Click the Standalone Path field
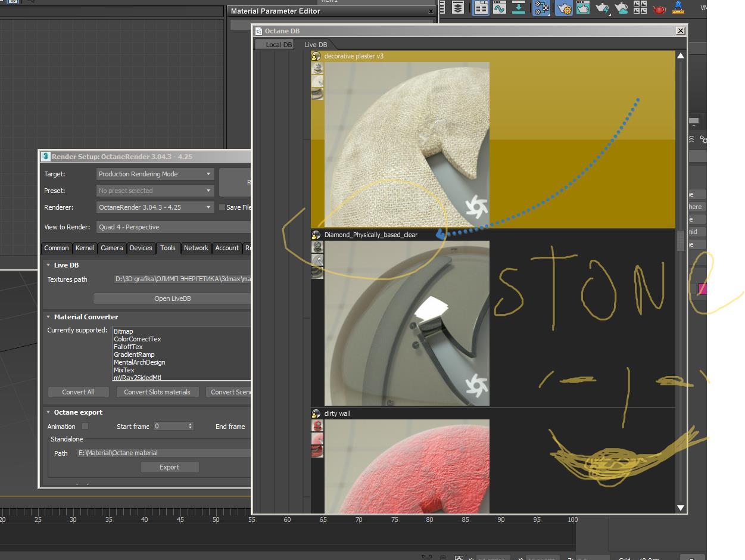The height and width of the screenshot is (560, 745). [x=164, y=453]
